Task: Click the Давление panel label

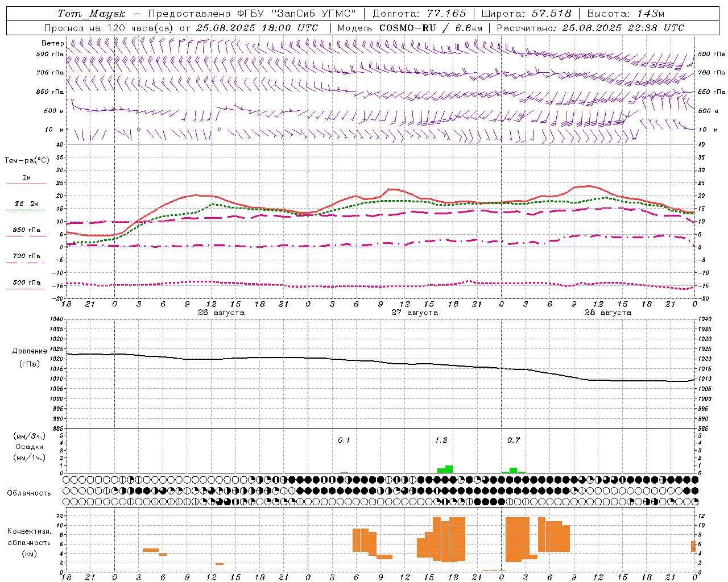Action: pos(30,351)
